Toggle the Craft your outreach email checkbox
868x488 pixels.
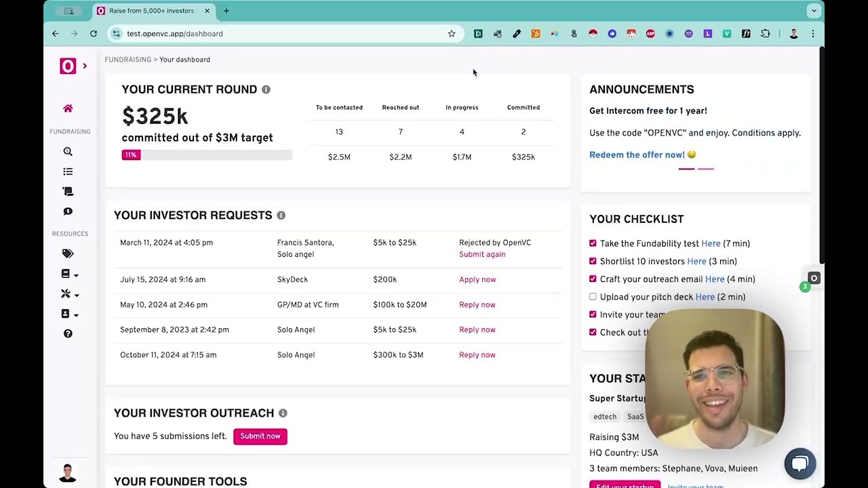click(x=593, y=279)
